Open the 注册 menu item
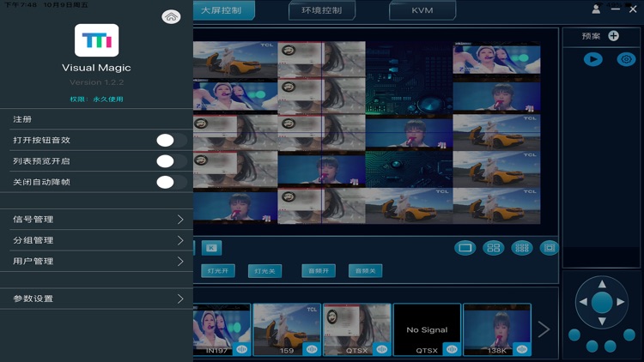The width and height of the screenshot is (644, 362). pyautogui.click(x=96, y=119)
